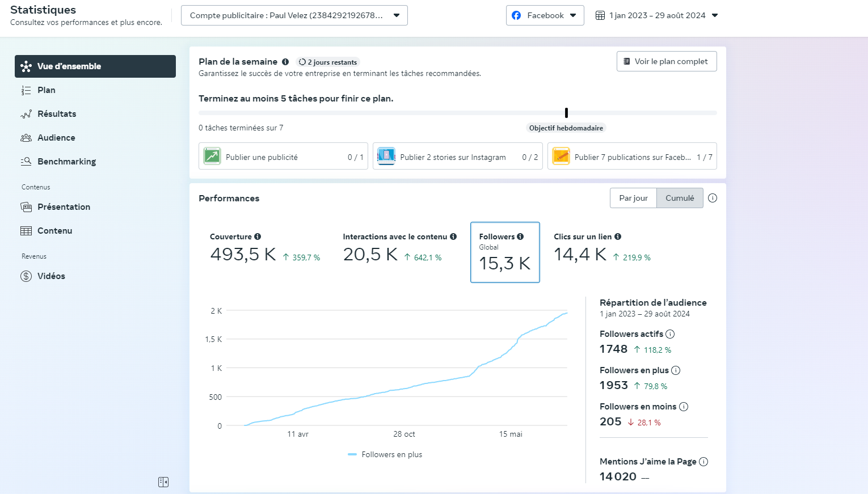Click the 205 Followers en moins value
The height and width of the screenshot is (494, 868).
coord(610,421)
